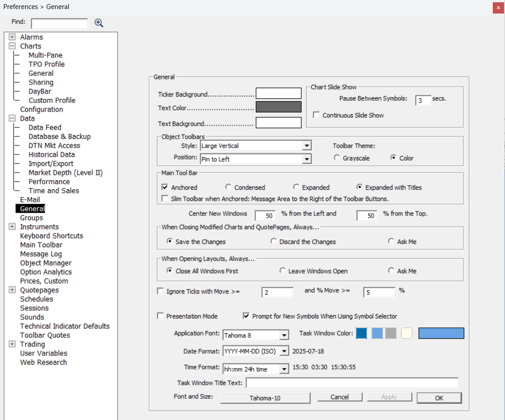The image size is (505, 420).
Task: Open the Object Toolbars Style dropdown
Action: coord(307,146)
